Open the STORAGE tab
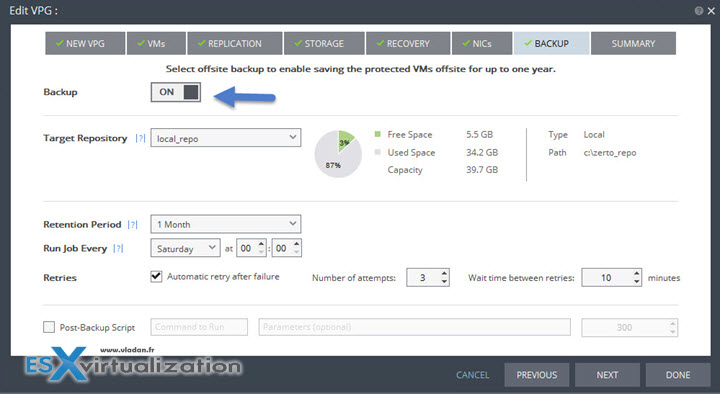 click(324, 44)
